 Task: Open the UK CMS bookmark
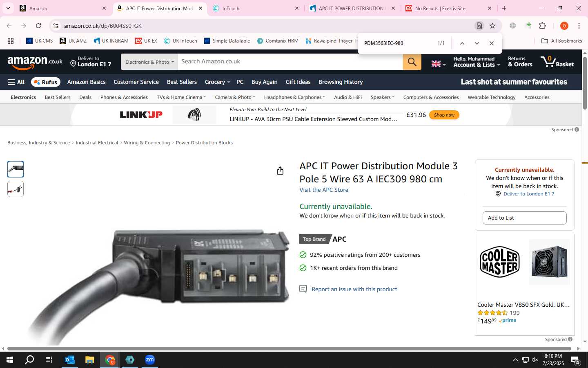point(40,41)
